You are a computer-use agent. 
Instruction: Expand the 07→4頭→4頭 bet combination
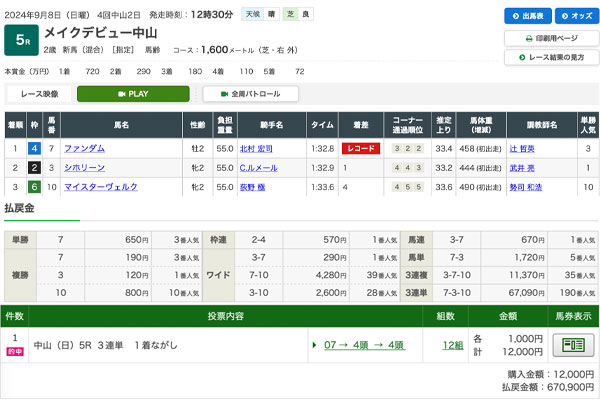(x=363, y=345)
